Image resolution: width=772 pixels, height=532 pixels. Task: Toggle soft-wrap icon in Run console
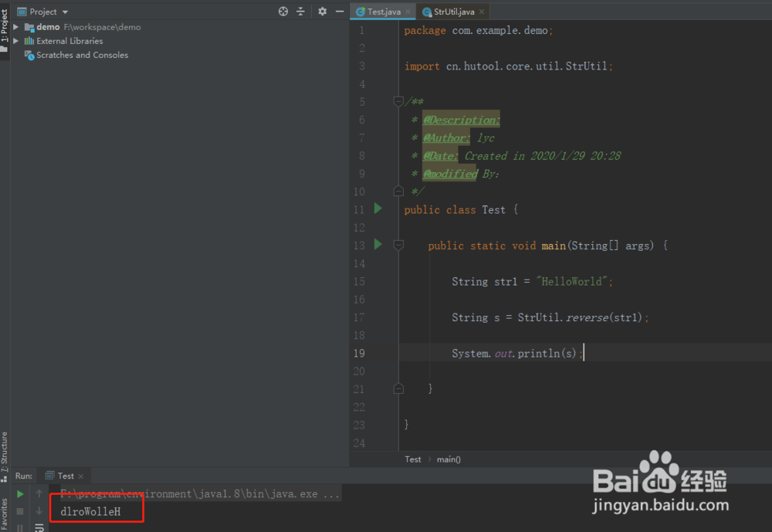point(39,527)
